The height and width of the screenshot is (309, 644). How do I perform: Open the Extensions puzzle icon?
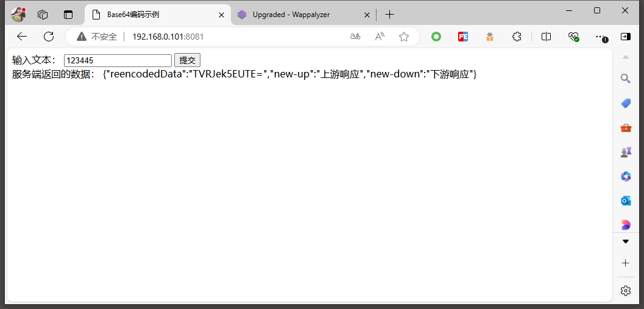(517, 37)
